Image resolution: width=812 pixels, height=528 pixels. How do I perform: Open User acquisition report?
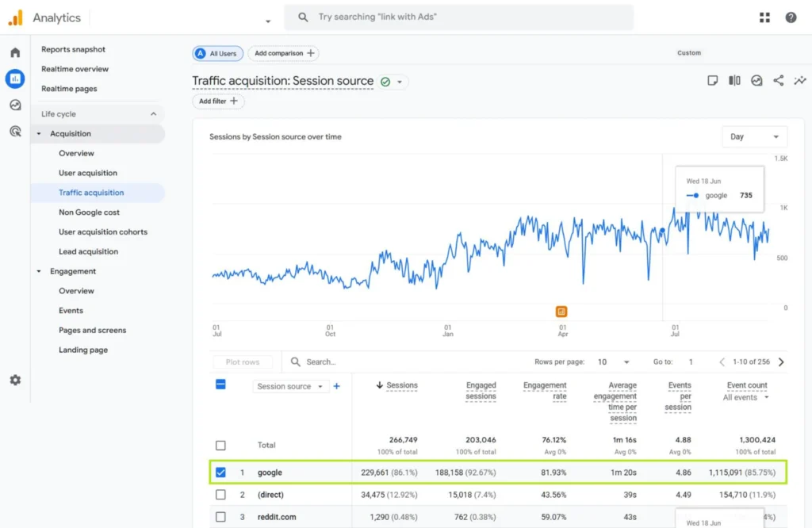coord(87,173)
